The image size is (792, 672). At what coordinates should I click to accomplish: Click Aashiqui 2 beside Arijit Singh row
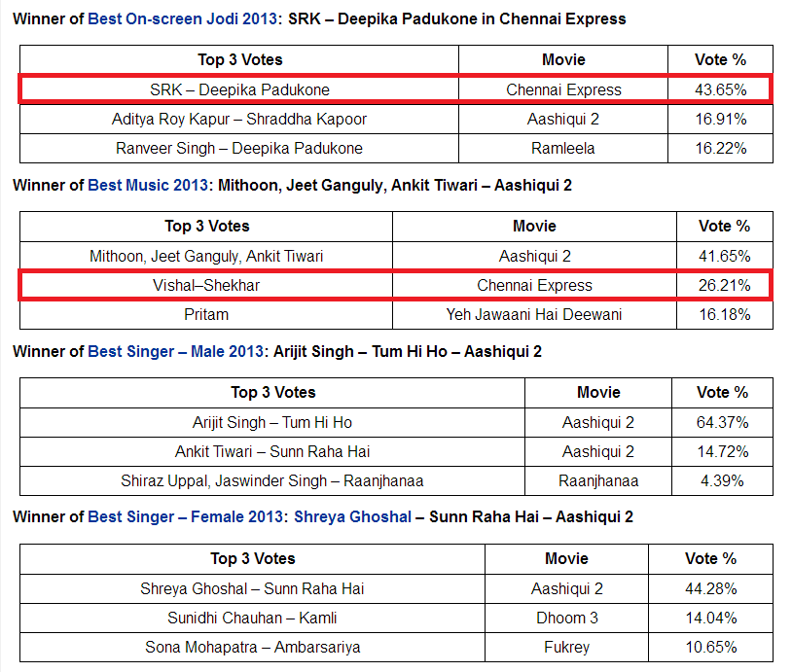pyautogui.click(x=598, y=422)
